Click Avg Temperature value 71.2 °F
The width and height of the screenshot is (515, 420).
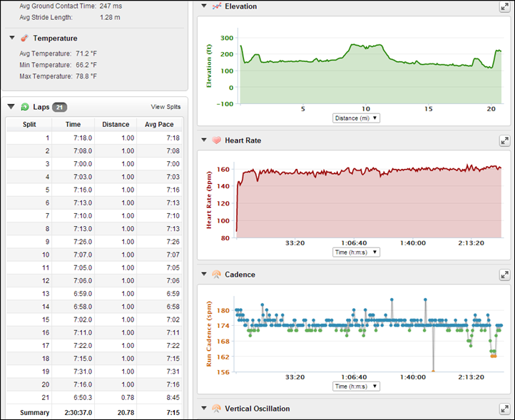[86, 53]
